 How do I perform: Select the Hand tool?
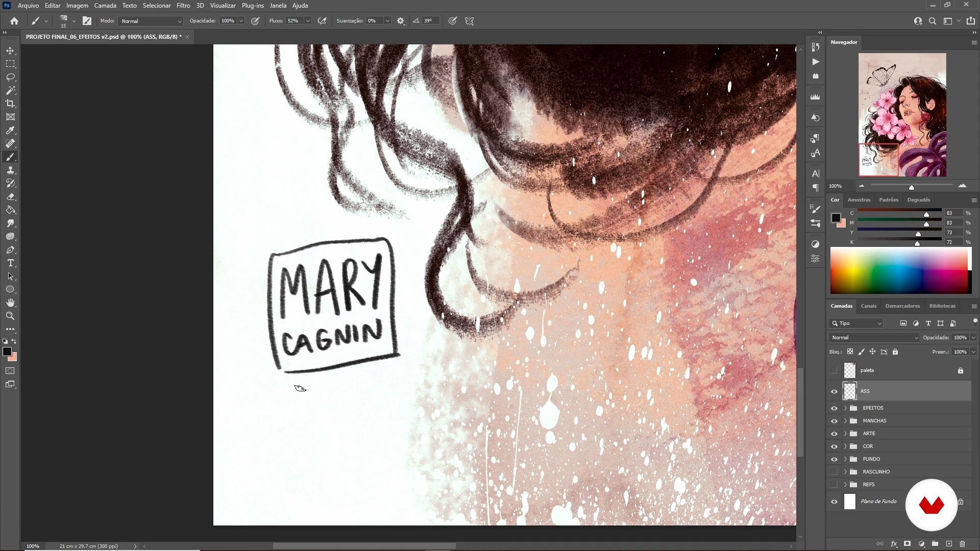coord(10,303)
